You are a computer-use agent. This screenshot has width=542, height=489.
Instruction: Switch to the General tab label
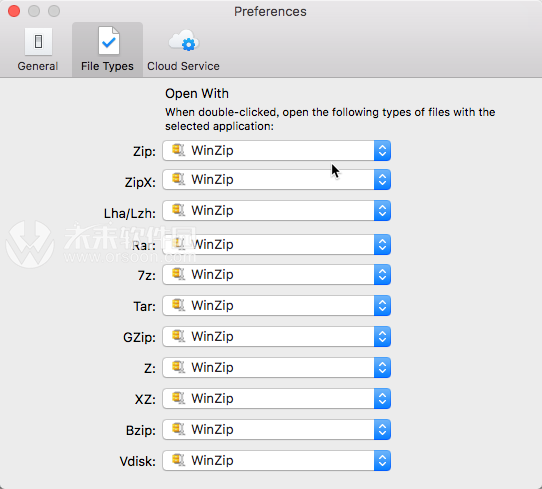[38, 66]
